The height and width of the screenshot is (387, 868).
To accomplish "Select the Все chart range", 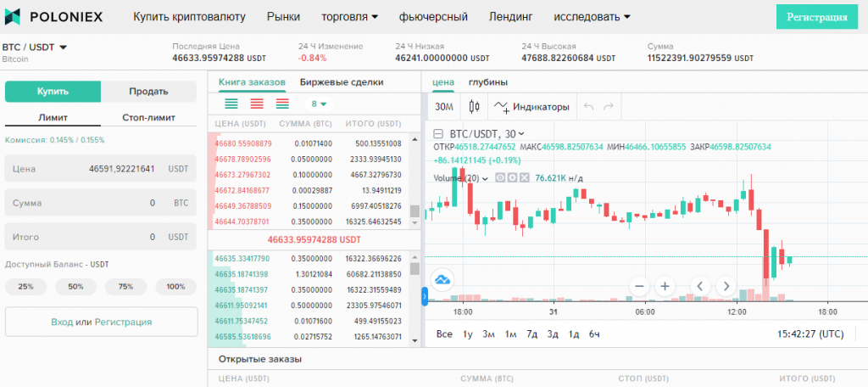I will 444,334.
